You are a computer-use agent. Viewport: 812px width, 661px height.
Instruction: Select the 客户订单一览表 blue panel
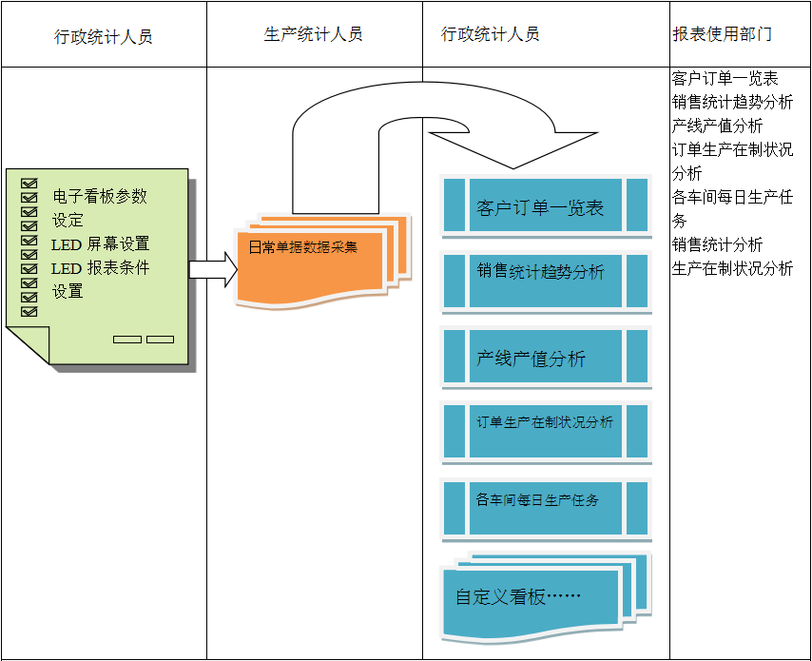(x=547, y=206)
